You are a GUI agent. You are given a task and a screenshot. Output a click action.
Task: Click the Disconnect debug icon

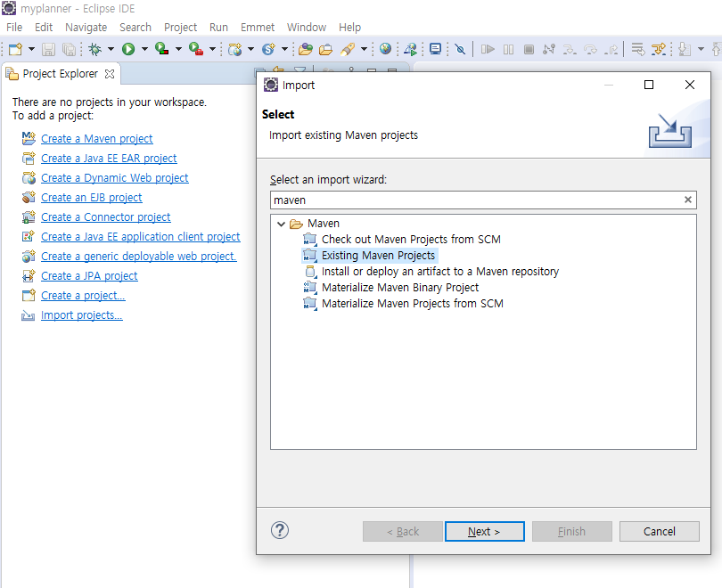549,49
